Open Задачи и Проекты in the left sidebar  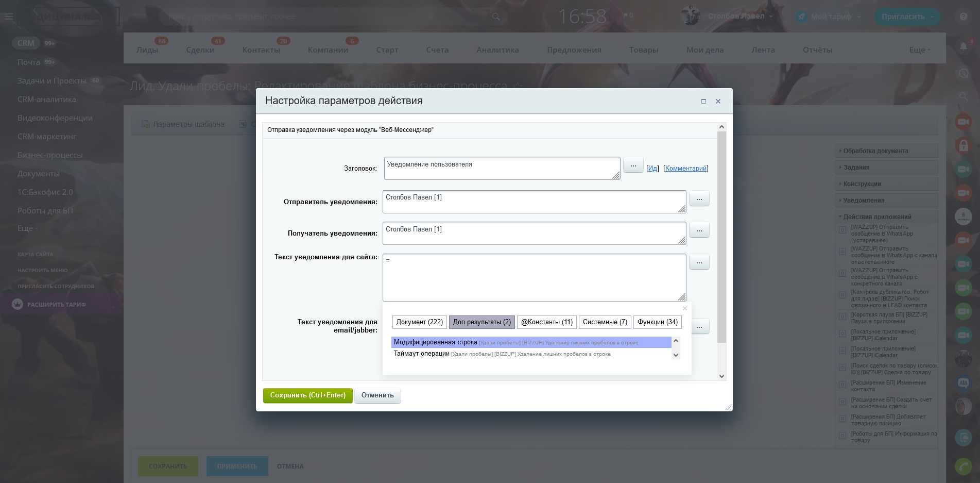click(52, 81)
